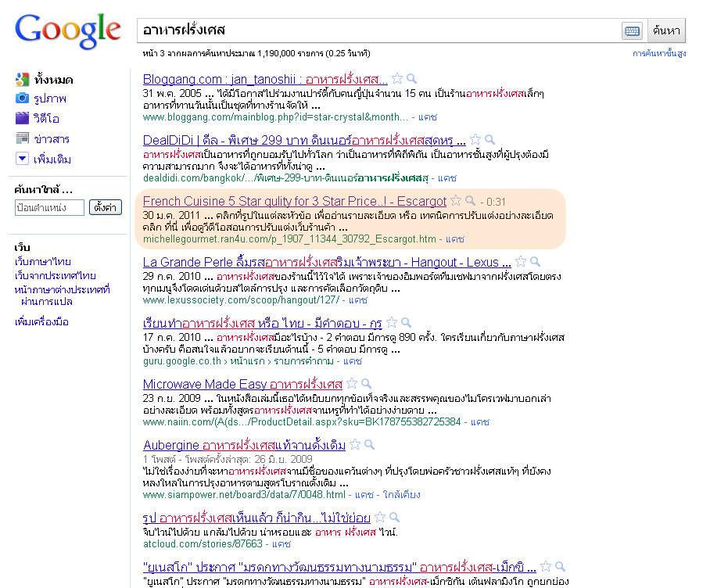Star the Bloggang.com result

pos(397,79)
